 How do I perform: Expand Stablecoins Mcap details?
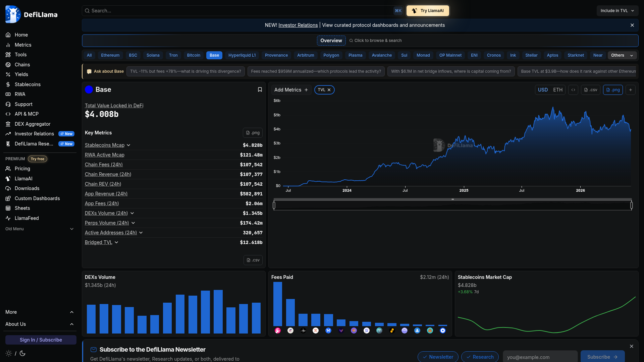(x=128, y=145)
